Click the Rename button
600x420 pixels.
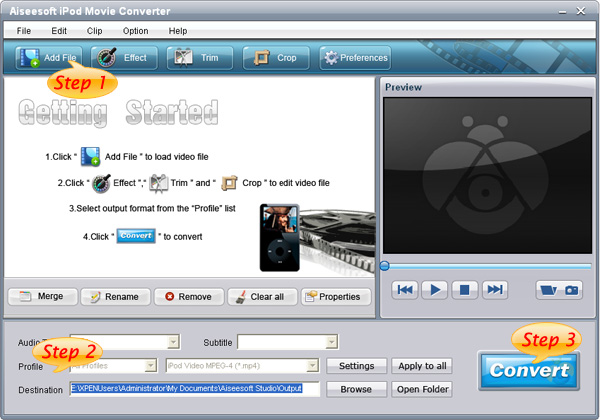tap(116, 296)
